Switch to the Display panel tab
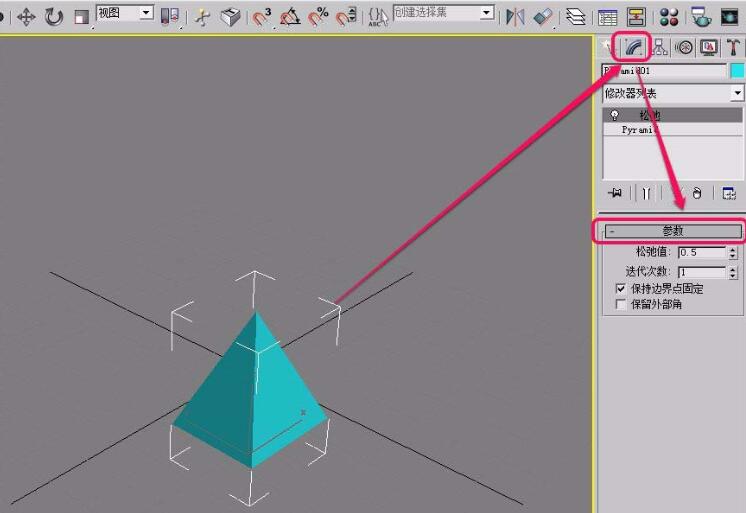Screen dimensions: 746x513 coord(709,47)
